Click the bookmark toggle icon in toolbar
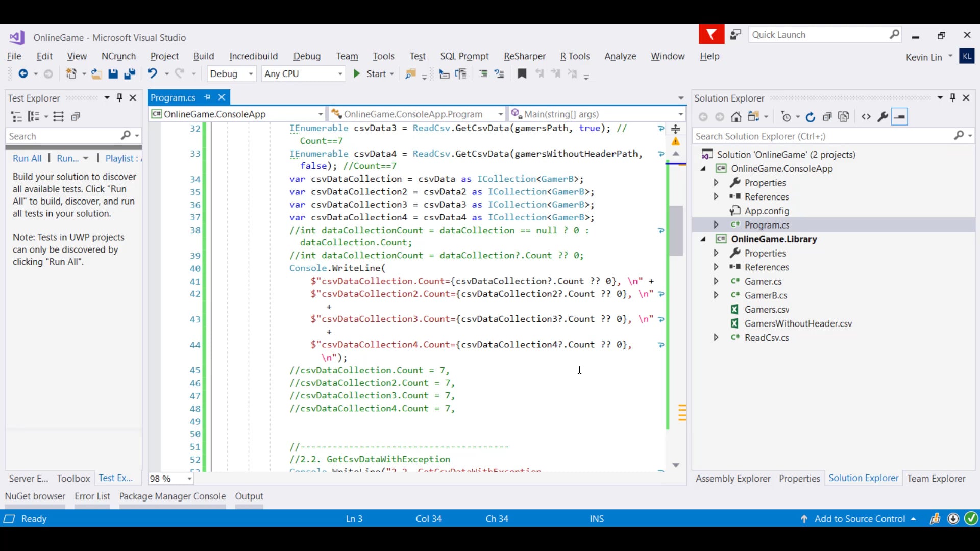The width and height of the screenshot is (980, 551). [522, 74]
